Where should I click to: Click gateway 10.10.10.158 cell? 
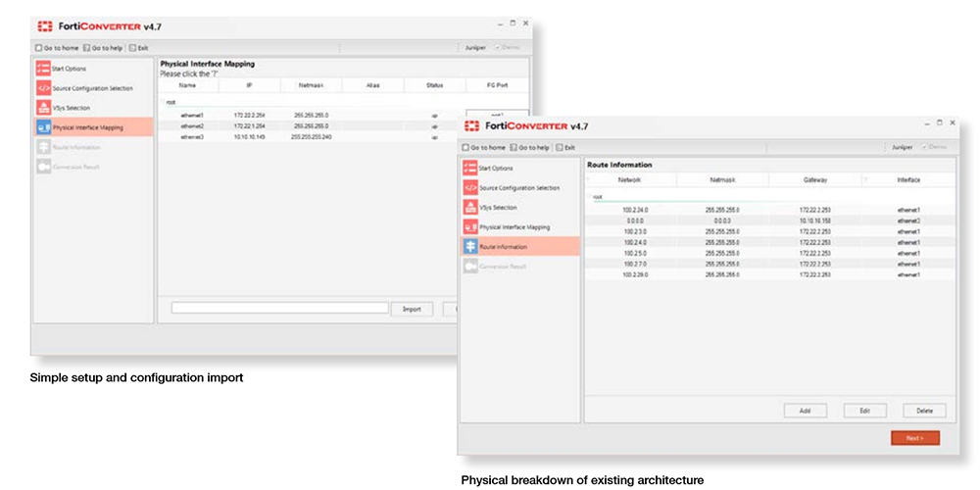pyautogui.click(x=815, y=220)
